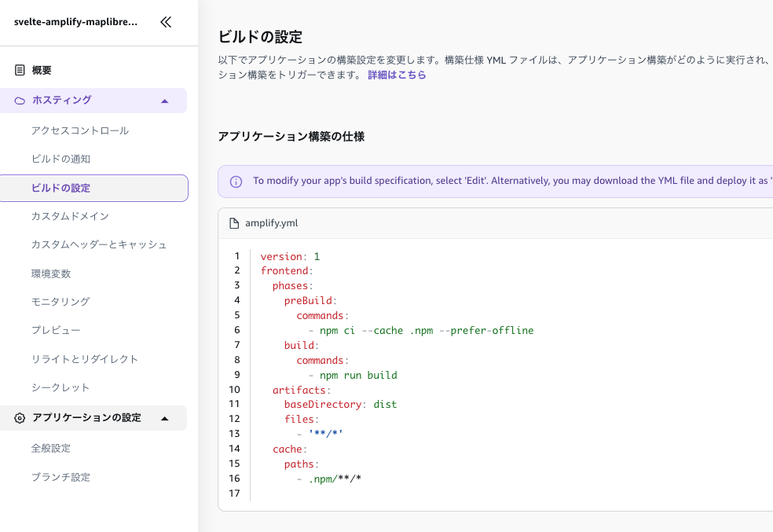Viewport: 773px width, 532px height.
Task: Click code line 'paths:'
Action: tap(301, 464)
